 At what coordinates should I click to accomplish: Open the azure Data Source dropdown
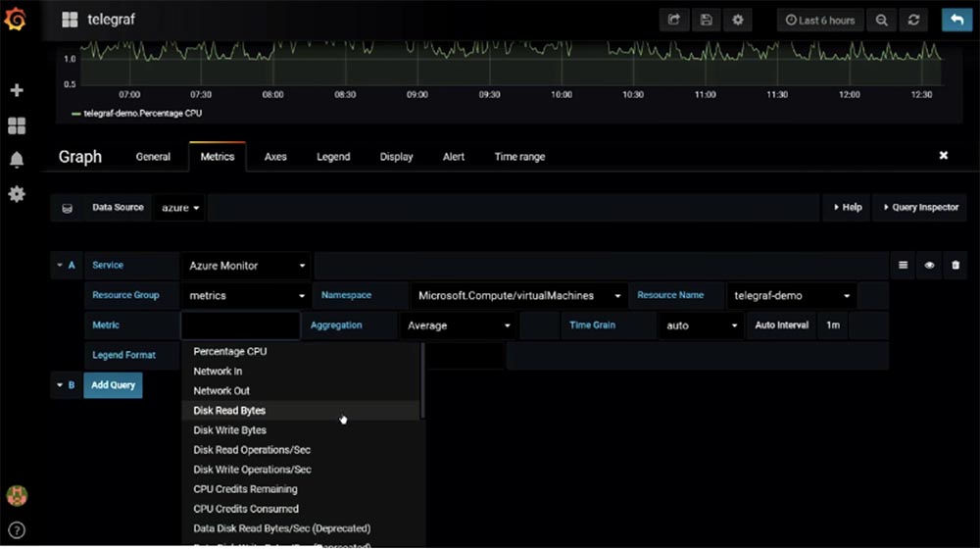(180, 208)
